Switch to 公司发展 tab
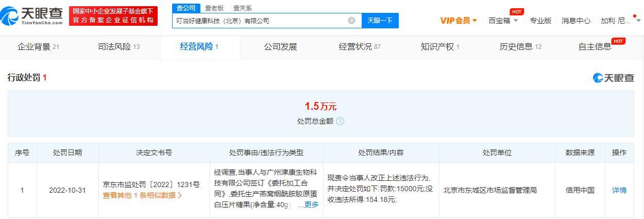 [x=280, y=47]
